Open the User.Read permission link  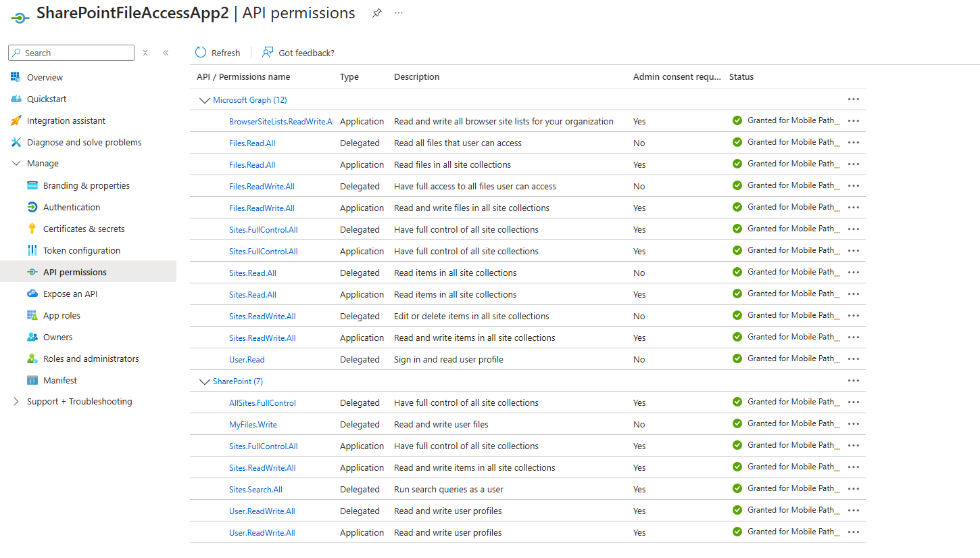pos(247,360)
